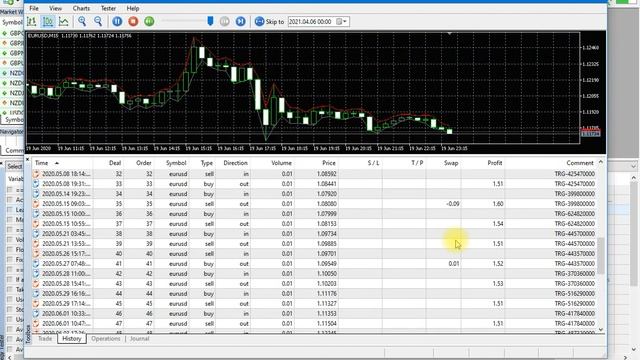Image resolution: width=640 pixels, height=360 pixels.
Task: Stop the visual test with red button
Action: [x=133, y=21]
